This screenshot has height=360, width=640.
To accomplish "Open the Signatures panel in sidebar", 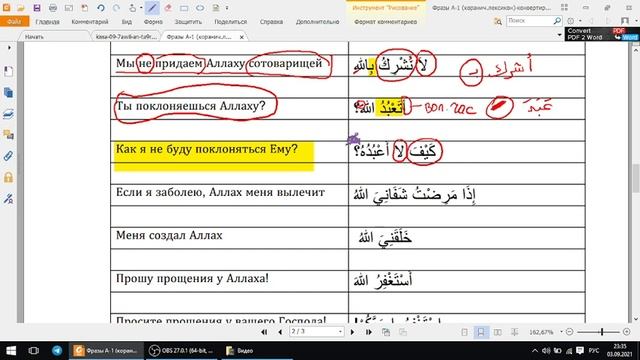I will click(9, 199).
